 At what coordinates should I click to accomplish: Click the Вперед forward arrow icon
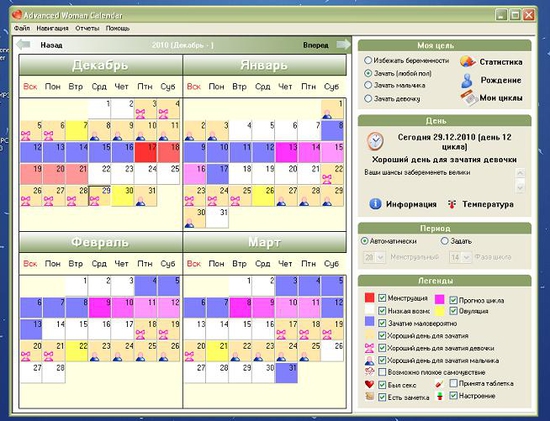[343, 44]
